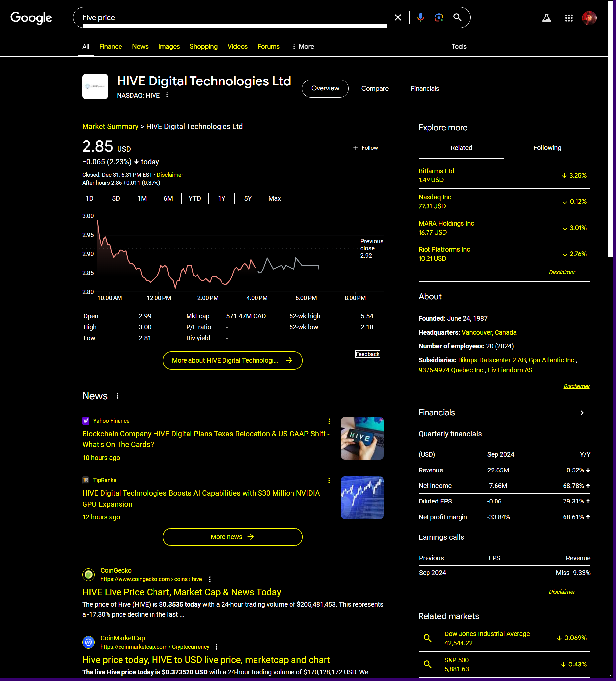
Task: Open the search Tools options
Action: point(459,46)
